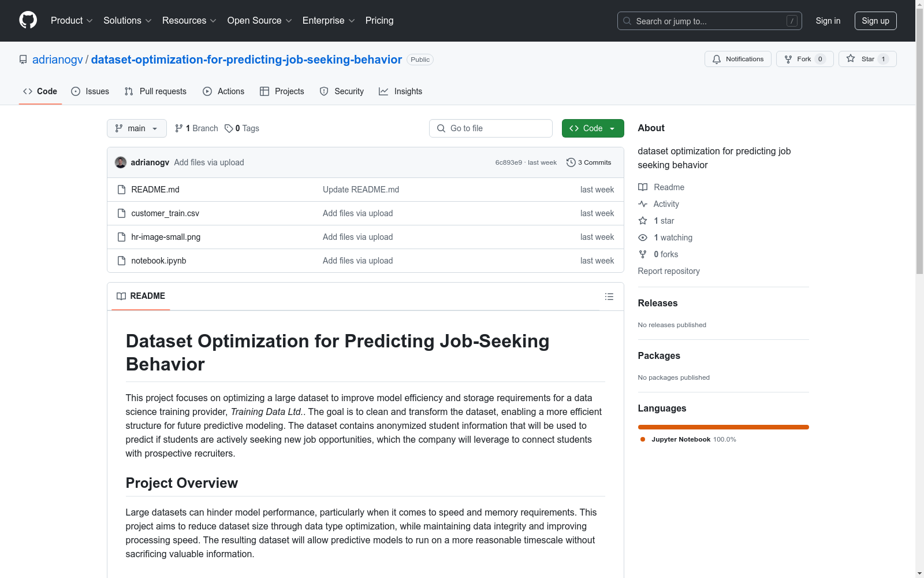Click the branch icon next to 1 Branch

(179, 128)
